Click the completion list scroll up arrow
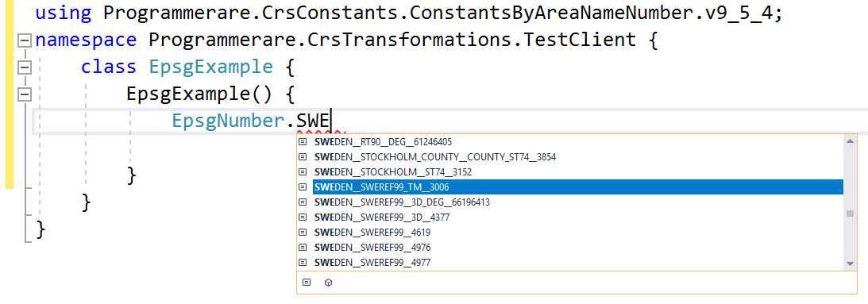This screenshot has height=304, width=868. coord(851,141)
